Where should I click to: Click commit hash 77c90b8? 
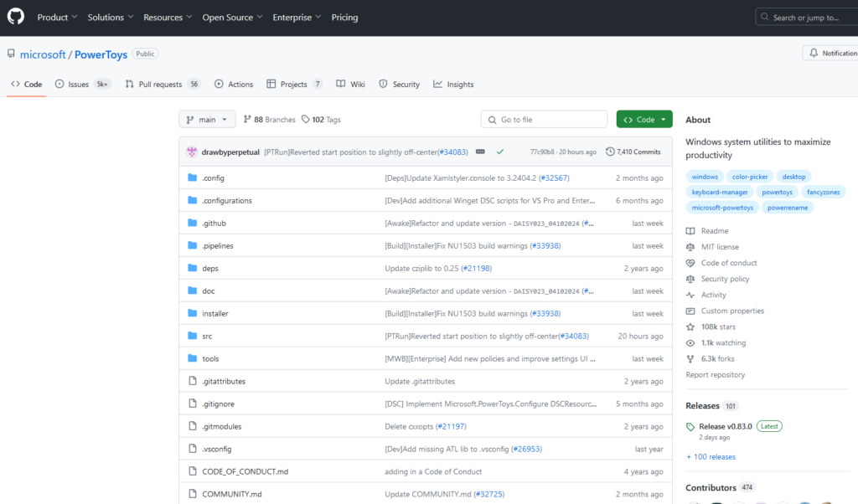click(542, 152)
